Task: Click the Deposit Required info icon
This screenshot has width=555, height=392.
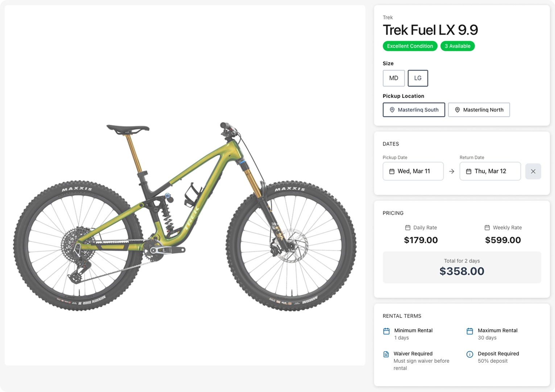Action: (469, 354)
